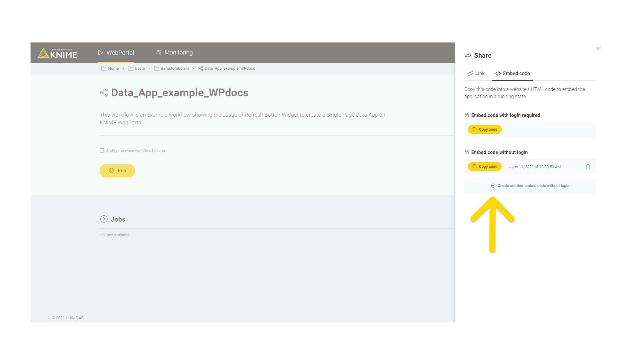Select the Embed code tab

(x=512, y=74)
